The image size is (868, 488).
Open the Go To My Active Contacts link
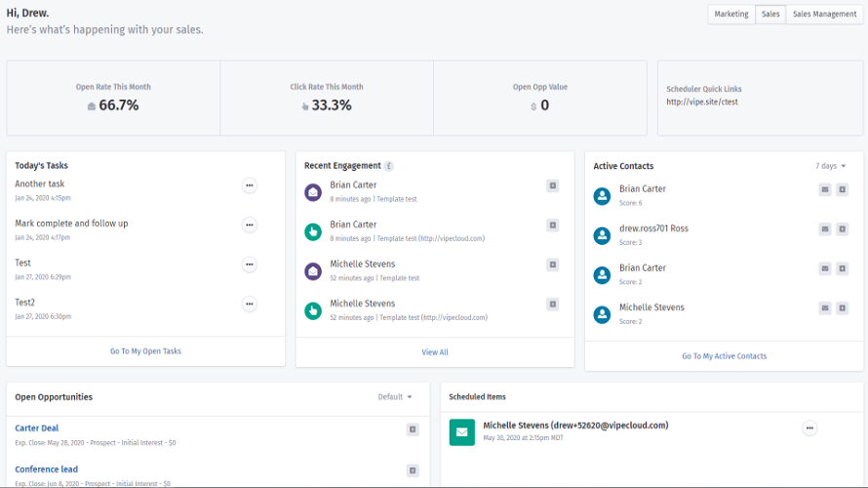[724, 356]
